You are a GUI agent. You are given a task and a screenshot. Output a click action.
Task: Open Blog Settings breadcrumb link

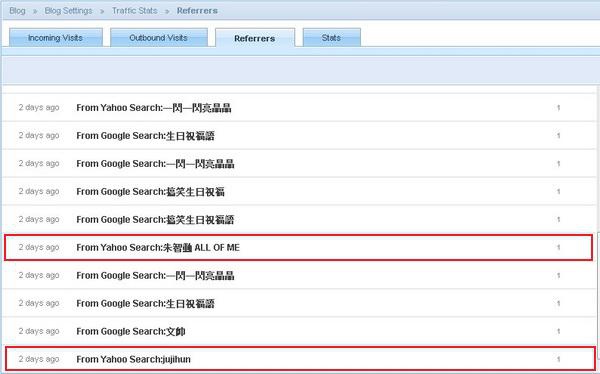click(68, 11)
